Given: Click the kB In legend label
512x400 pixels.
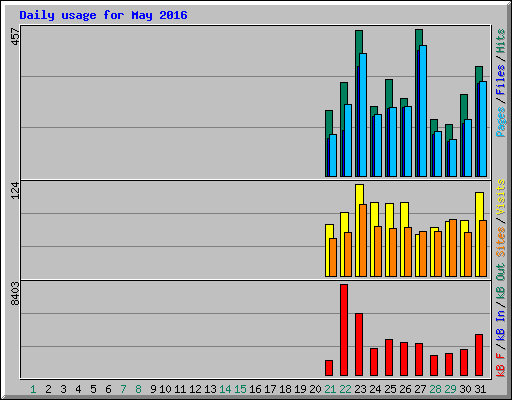Looking at the screenshot, I should pos(501,325).
